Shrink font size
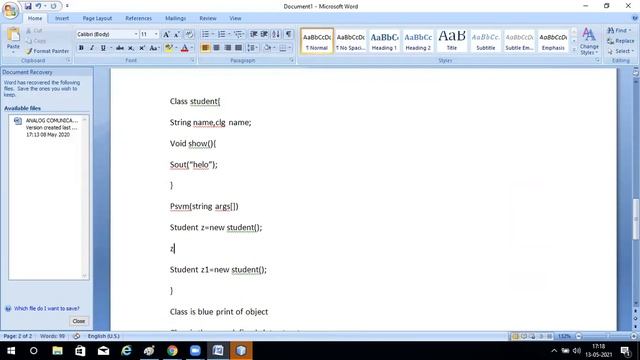The width and height of the screenshot is (640, 360). [x=177, y=34]
